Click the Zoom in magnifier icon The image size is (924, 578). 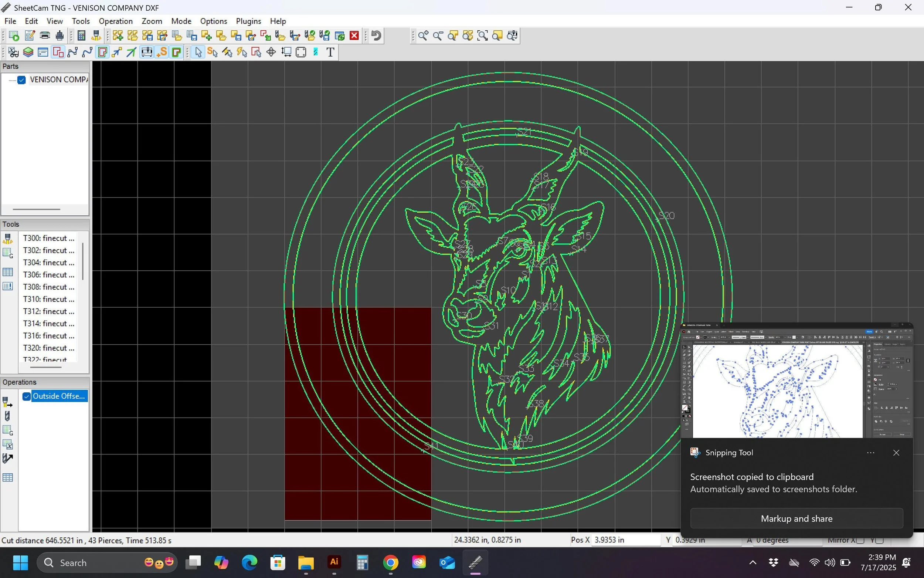(423, 36)
